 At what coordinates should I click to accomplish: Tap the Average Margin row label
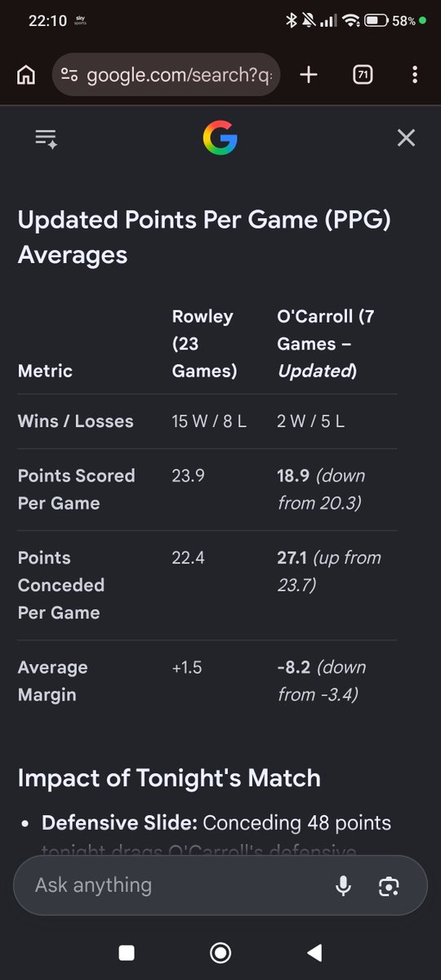pos(52,681)
